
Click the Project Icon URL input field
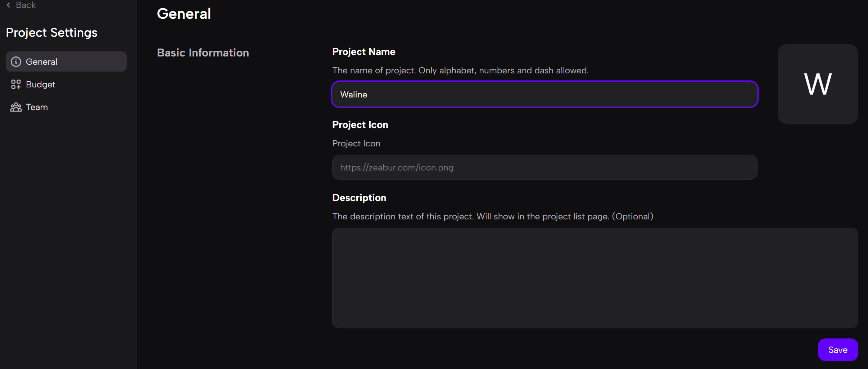(x=544, y=168)
